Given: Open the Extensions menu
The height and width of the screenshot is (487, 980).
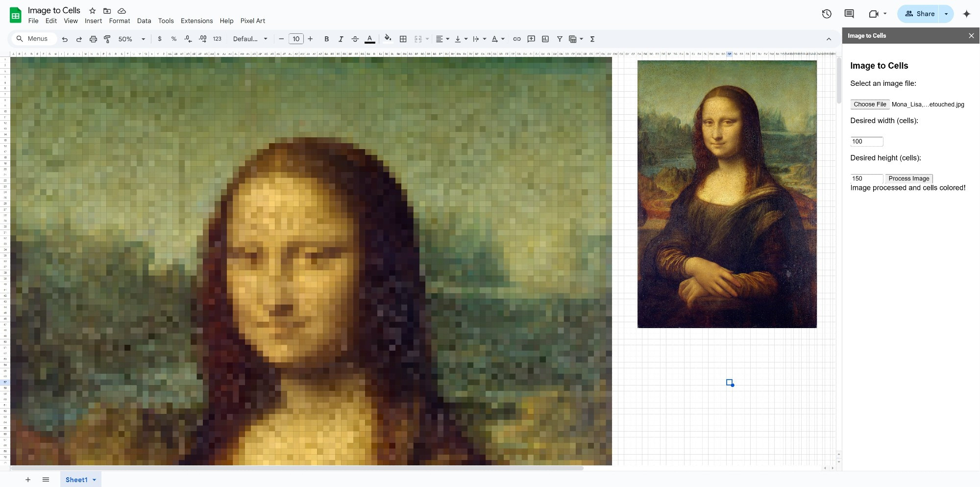Looking at the screenshot, I should (196, 21).
